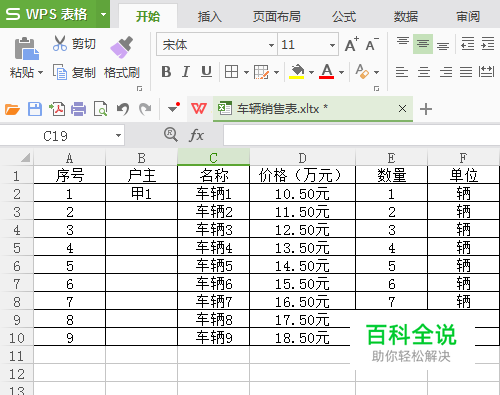Image resolution: width=500 pixels, height=395 pixels.
Task: Open the 开始 ribbon tab
Action: tap(148, 16)
